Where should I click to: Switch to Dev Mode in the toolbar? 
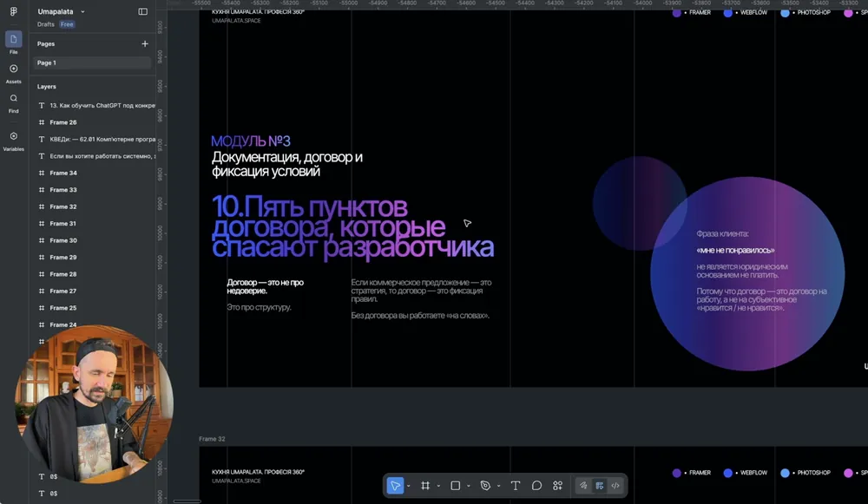click(x=615, y=486)
